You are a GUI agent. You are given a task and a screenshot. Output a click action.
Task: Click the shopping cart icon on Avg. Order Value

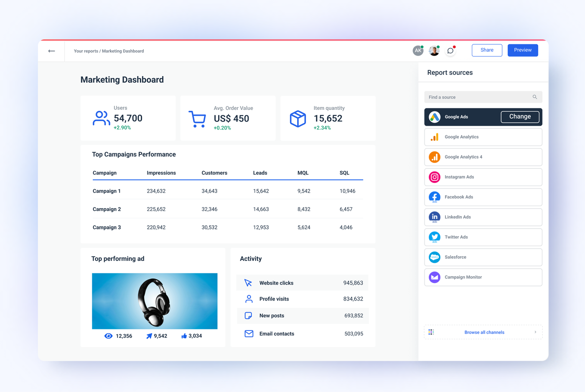coord(197,118)
